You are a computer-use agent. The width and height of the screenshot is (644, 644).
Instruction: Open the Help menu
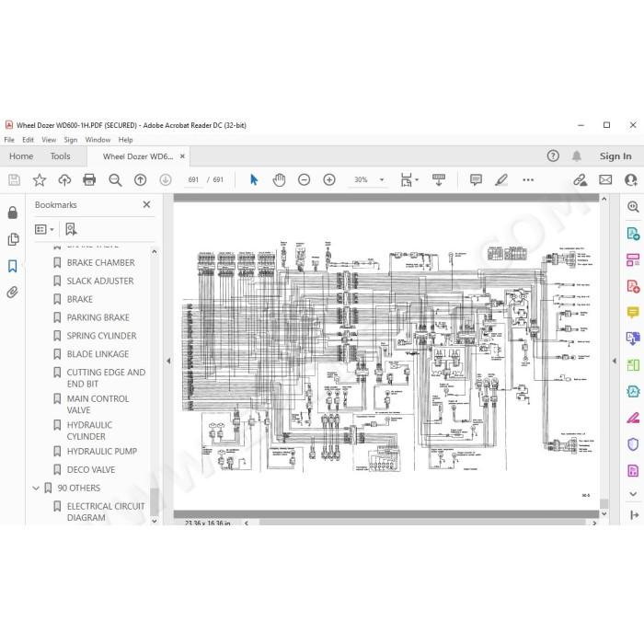coord(126,140)
